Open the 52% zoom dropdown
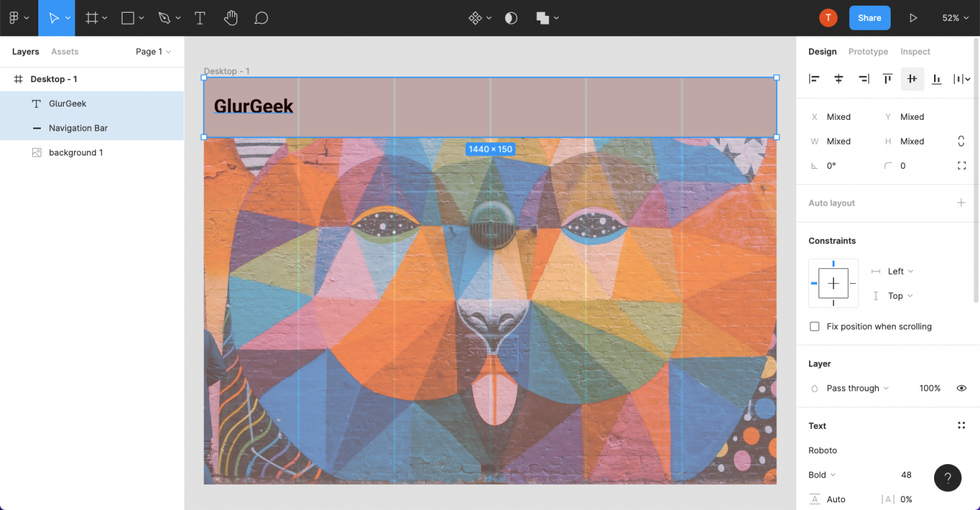Viewport: 980px width, 510px height. tap(955, 18)
